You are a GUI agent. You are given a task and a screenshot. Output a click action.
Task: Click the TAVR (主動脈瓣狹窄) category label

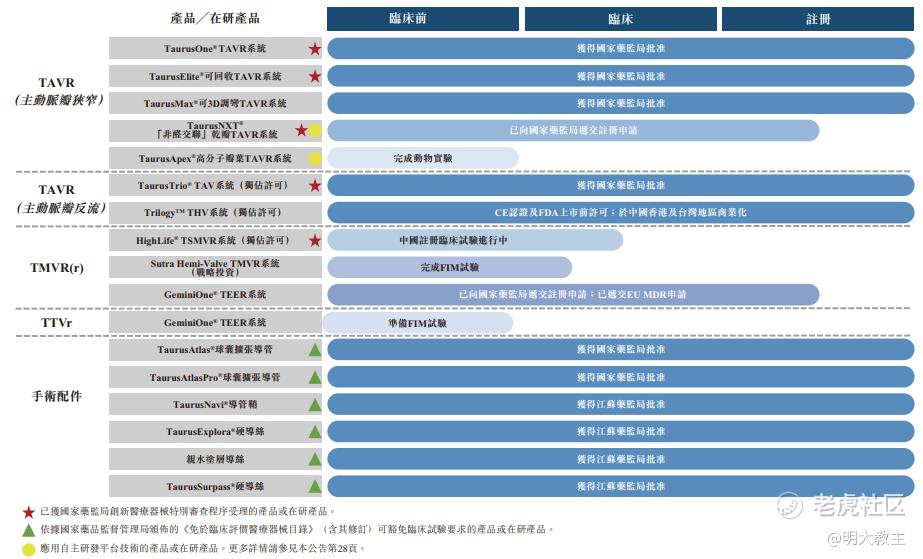58,91
